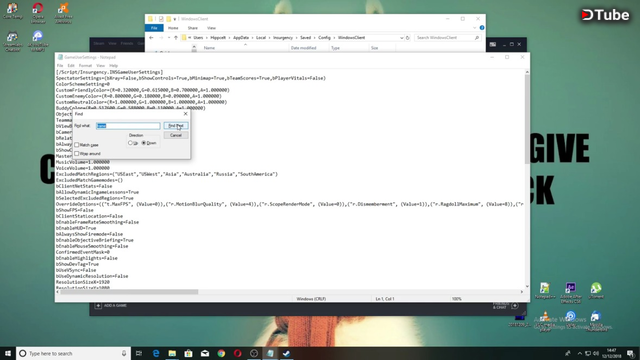Screen dimensions: 640x360
Task: Open Notepad Help menu
Action: click(x=113, y=65)
